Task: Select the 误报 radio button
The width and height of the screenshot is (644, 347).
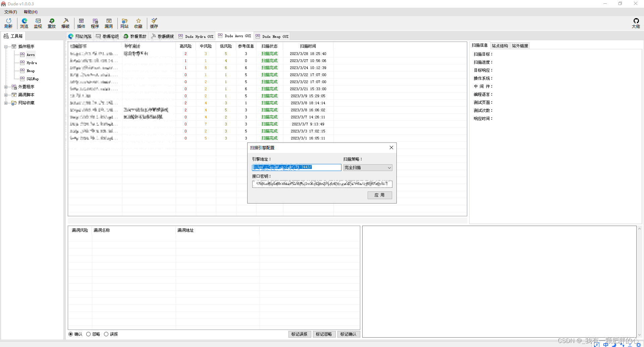Action: (x=106, y=334)
